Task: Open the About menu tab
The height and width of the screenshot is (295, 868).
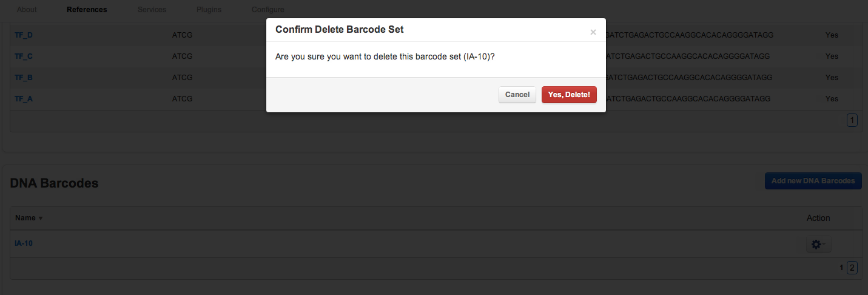Action: pos(27,10)
